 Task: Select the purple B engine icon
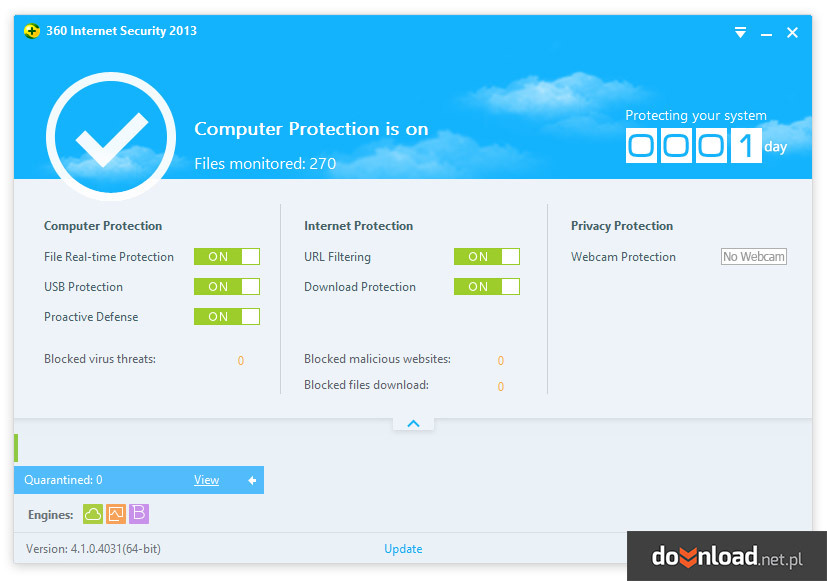tap(139, 514)
